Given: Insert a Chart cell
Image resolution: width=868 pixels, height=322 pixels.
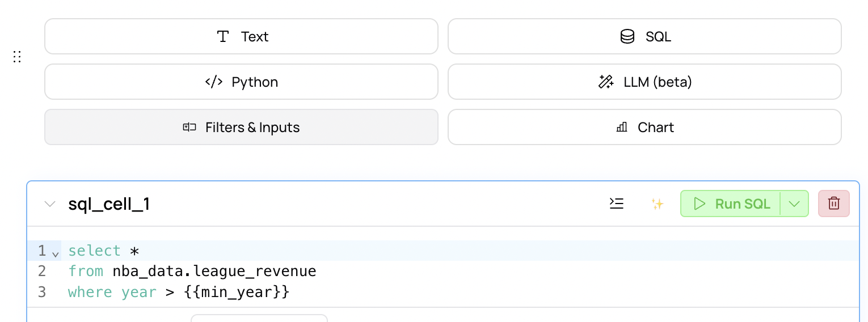Looking at the screenshot, I should pyautogui.click(x=644, y=127).
